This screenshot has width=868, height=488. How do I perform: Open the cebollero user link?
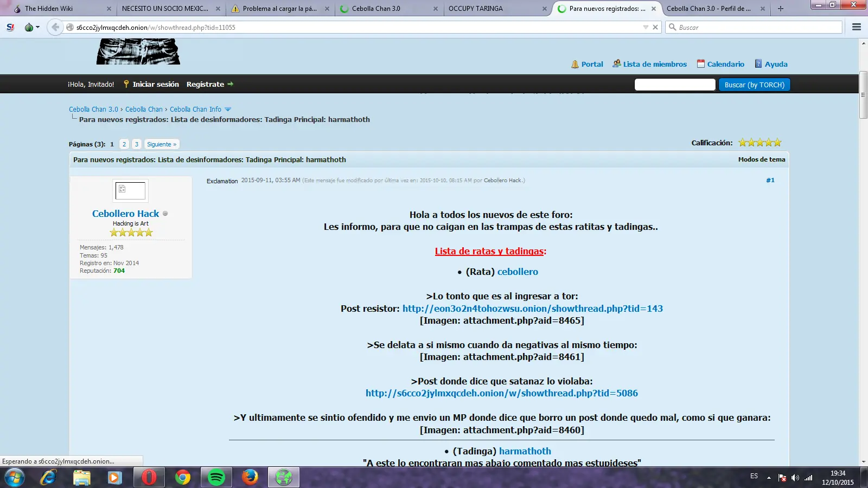click(x=518, y=272)
